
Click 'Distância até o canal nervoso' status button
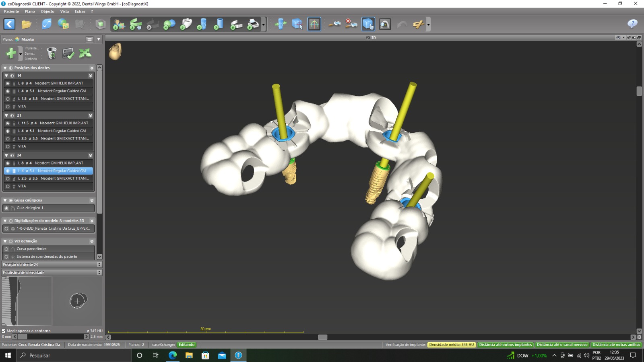coord(562,345)
